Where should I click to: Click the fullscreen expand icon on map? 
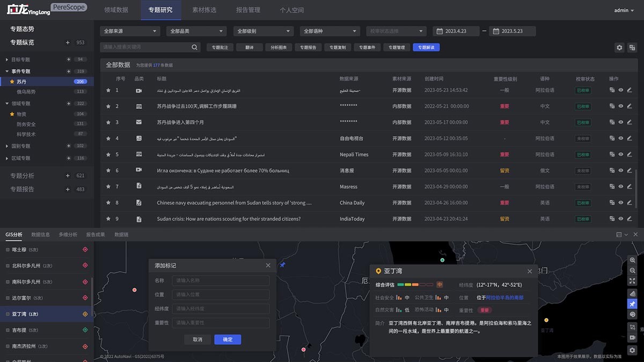[633, 281]
